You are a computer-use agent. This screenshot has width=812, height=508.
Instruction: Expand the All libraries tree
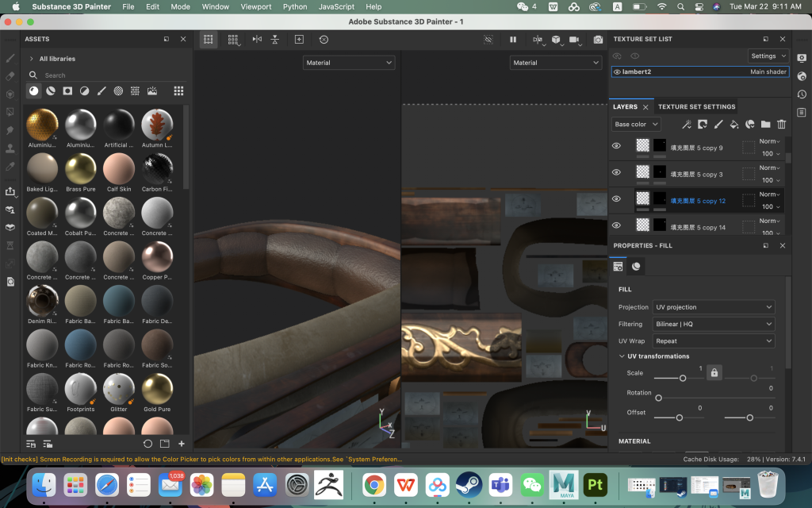(x=32, y=59)
